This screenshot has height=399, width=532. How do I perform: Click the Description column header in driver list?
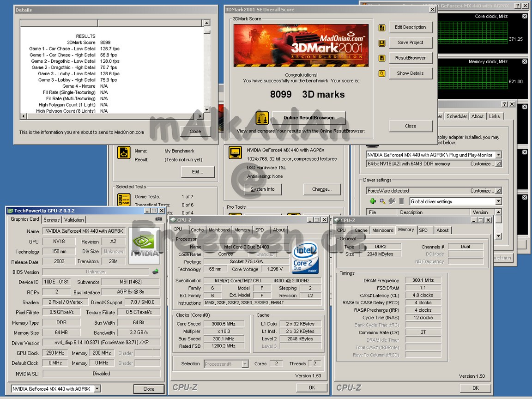point(435,212)
